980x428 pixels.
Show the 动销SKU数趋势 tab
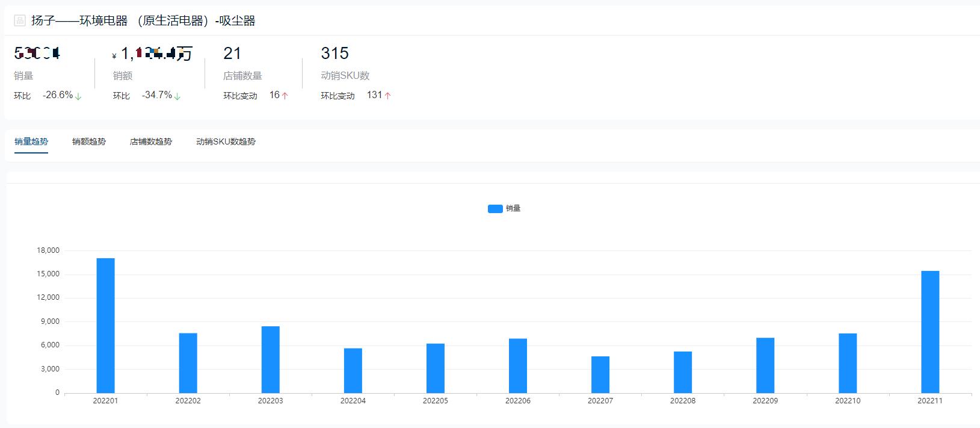(226, 141)
